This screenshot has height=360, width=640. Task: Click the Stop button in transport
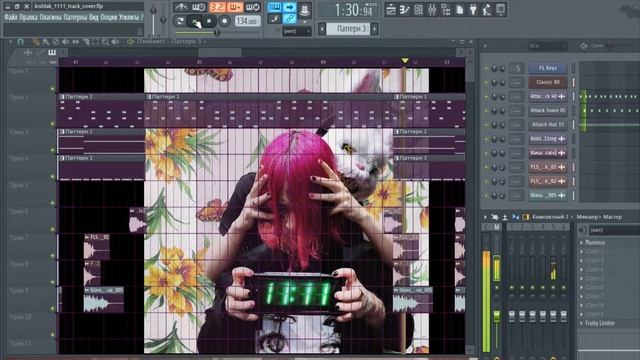(x=209, y=21)
